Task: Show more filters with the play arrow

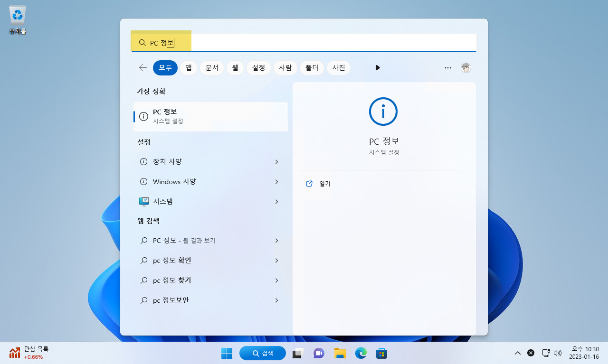Action: click(378, 68)
